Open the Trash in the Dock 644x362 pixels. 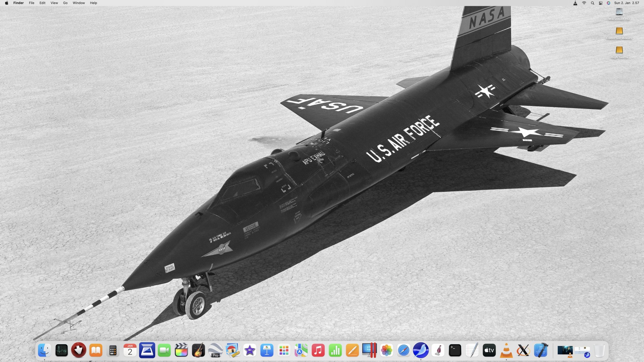pos(599,350)
